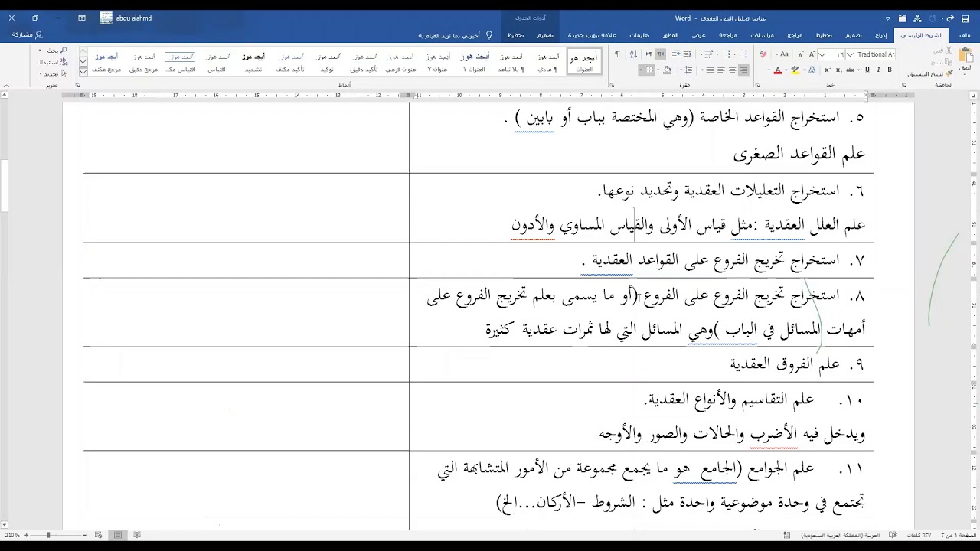Click the Grow Font icon
980x551 pixels.
click(x=812, y=54)
